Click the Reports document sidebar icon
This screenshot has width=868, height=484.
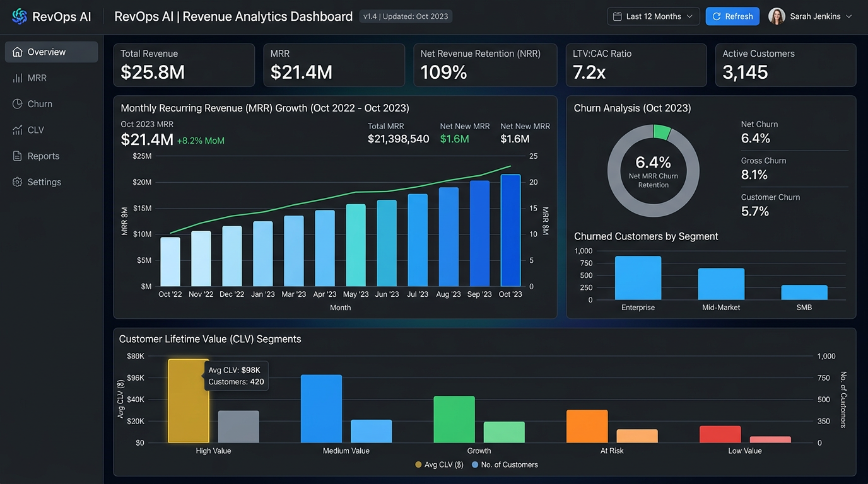18,156
